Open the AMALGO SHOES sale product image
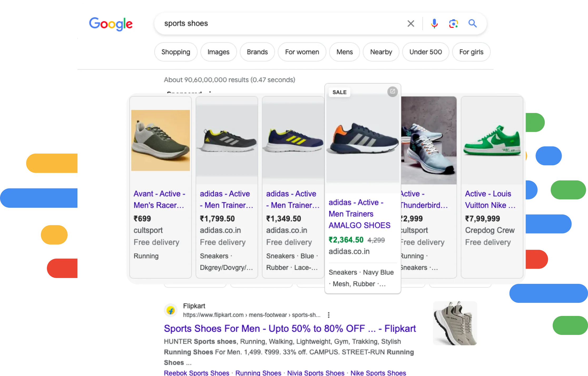Image resolution: width=588 pixels, height=376 pixels. [x=363, y=139]
